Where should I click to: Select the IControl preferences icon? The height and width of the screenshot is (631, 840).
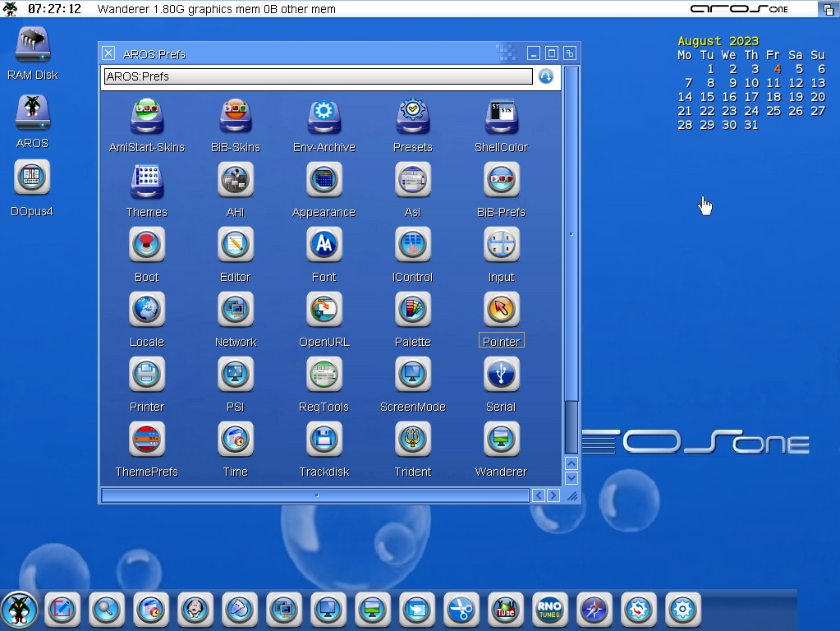(412, 245)
